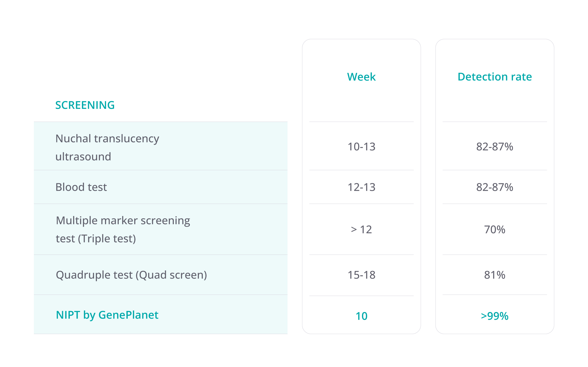Click the highlighted week value 10
The image size is (588, 367).
[361, 316]
